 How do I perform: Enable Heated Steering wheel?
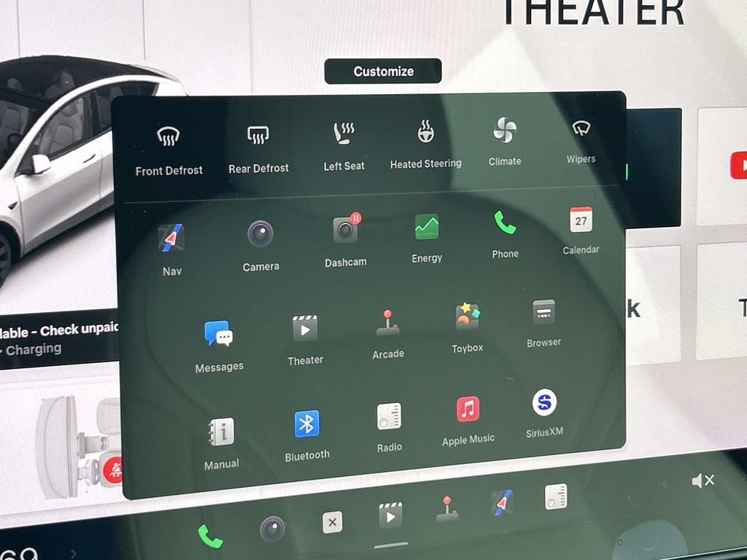(425, 132)
